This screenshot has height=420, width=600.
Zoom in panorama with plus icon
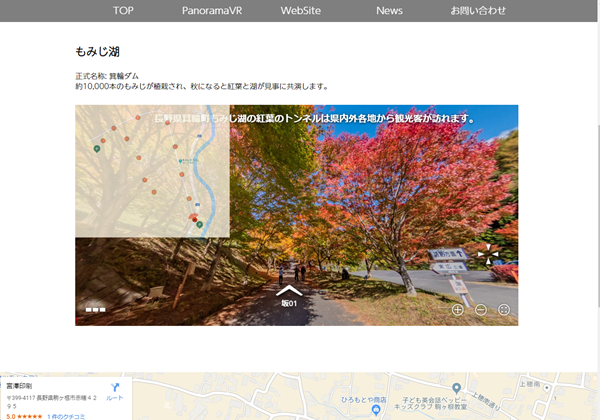click(458, 310)
